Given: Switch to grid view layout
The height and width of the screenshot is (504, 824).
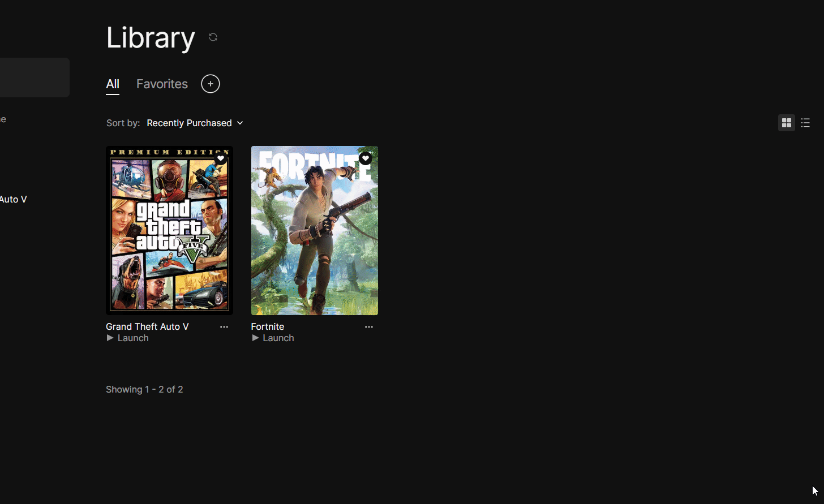Looking at the screenshot, I should [x=787, y=123].
